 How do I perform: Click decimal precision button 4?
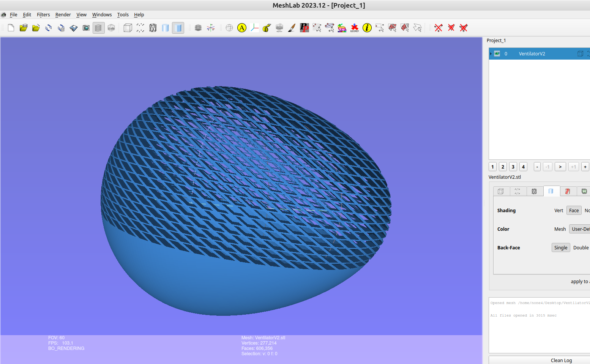tap(523, 166)
